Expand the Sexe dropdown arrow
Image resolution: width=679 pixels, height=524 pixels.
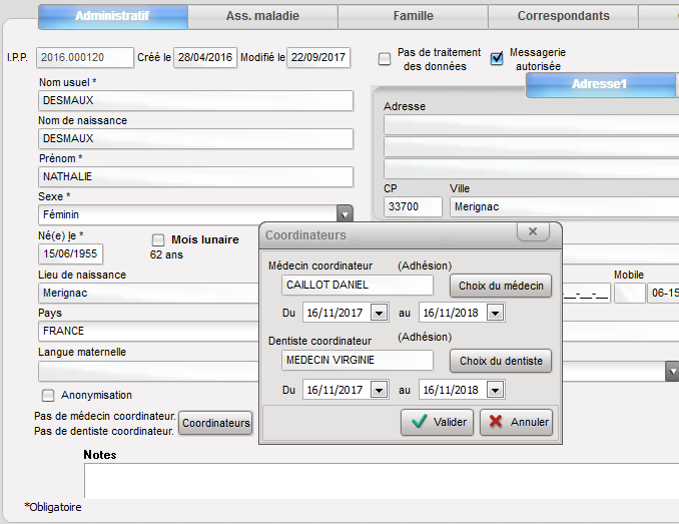tap(345, 214)
